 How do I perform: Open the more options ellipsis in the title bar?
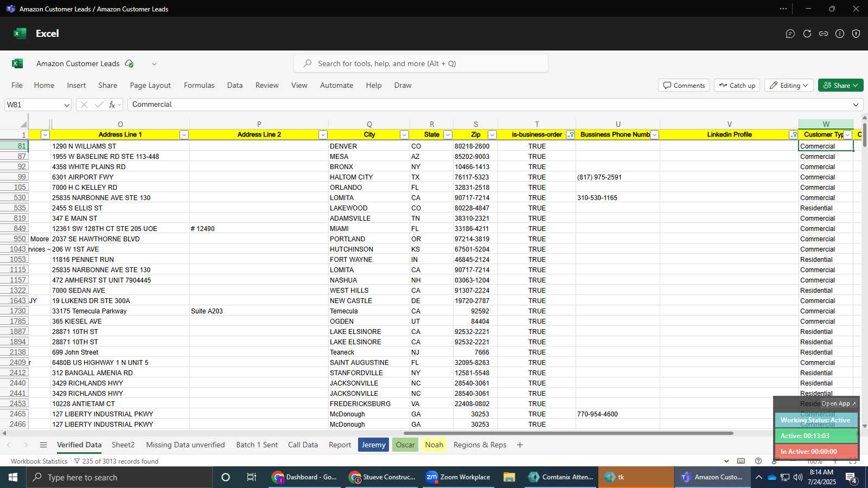[x=783, y=9]
